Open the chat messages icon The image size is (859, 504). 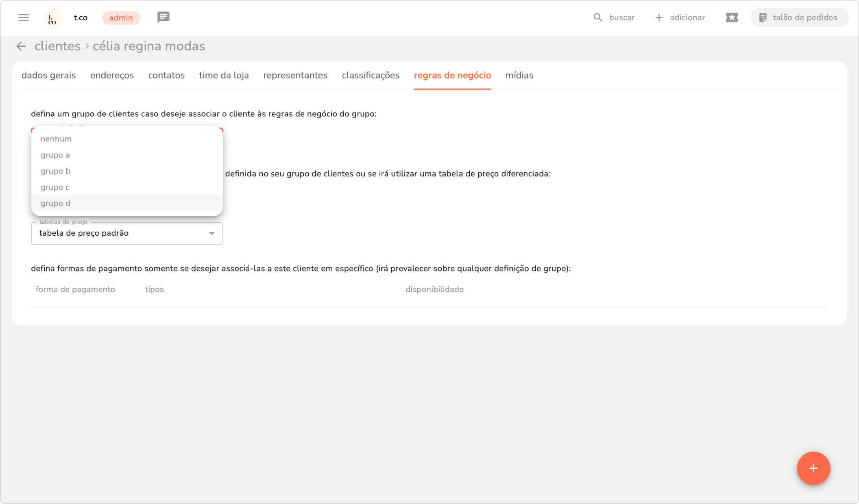[163, 17]
